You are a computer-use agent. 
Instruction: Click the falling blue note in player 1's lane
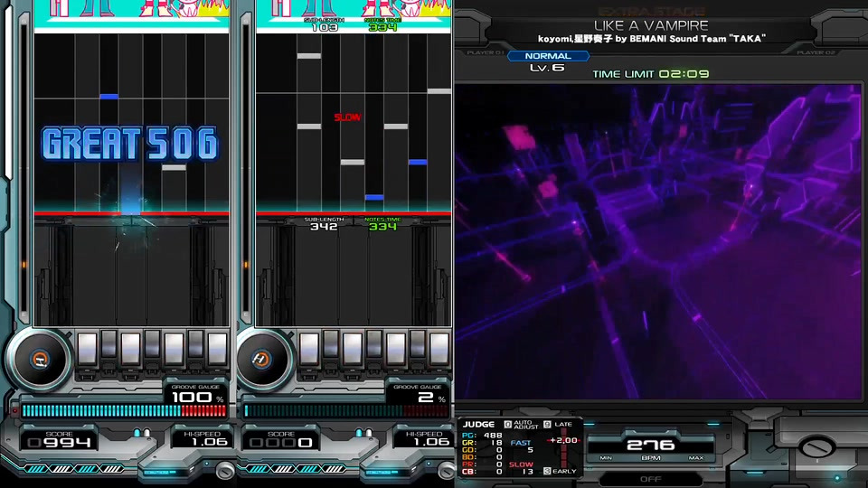[109, 97]
